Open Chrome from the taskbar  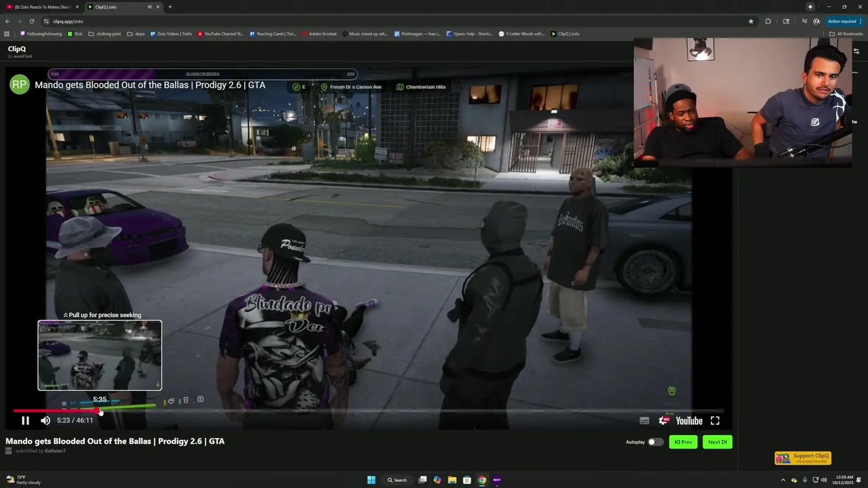(x=482, y=480)
